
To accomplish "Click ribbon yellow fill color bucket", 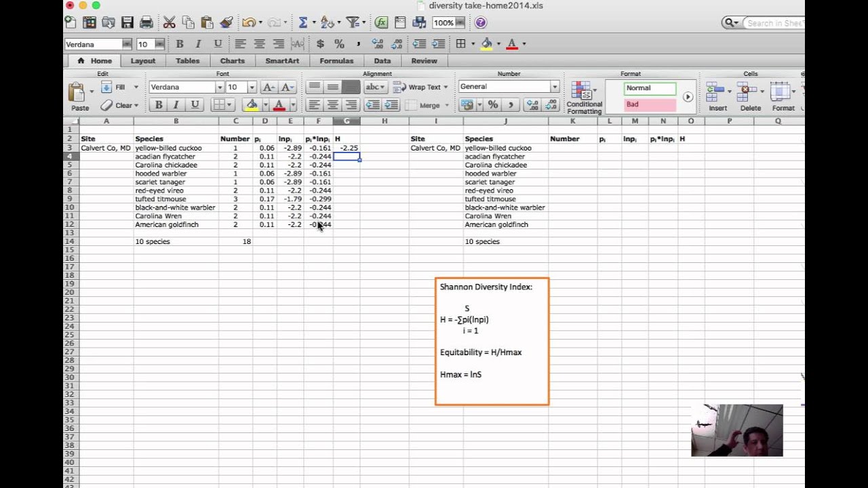I will pyautogui.click(x=251, y=105).
